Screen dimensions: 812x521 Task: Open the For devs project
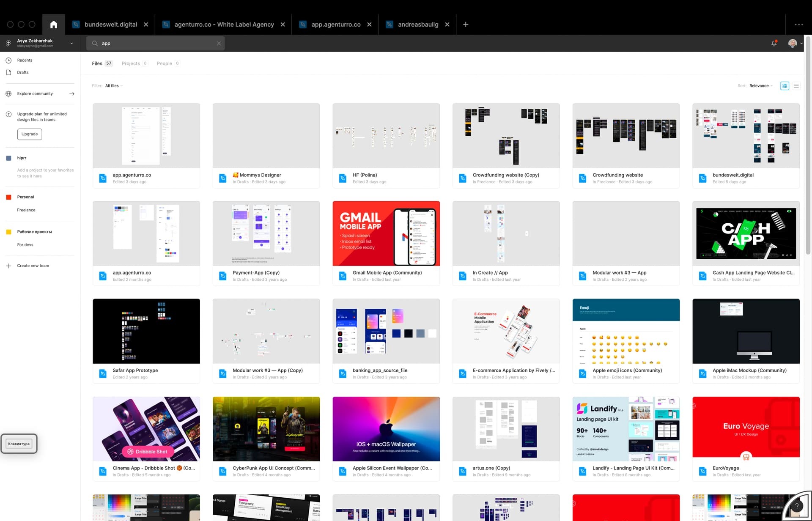[x=25, y=245]
